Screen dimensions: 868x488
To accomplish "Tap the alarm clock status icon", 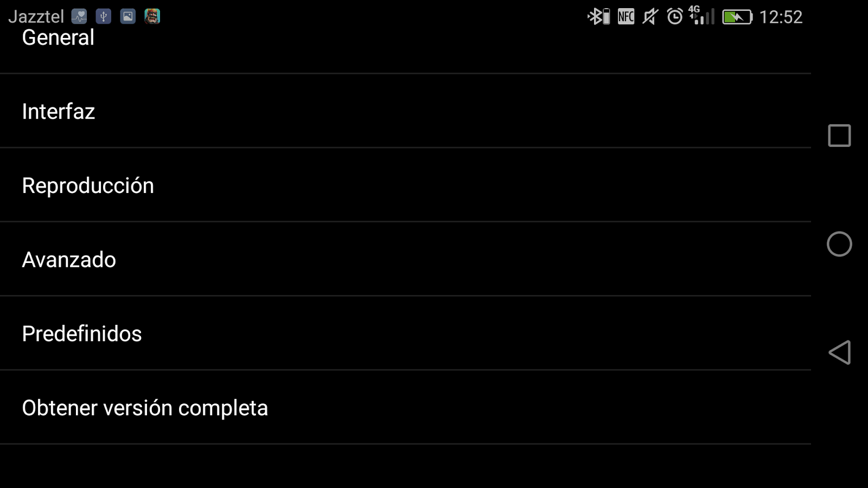I will pyautogui.click(x=675, y=17).
